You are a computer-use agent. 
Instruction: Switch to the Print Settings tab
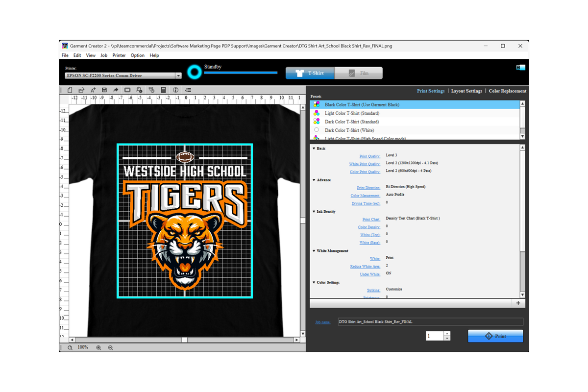431,91
